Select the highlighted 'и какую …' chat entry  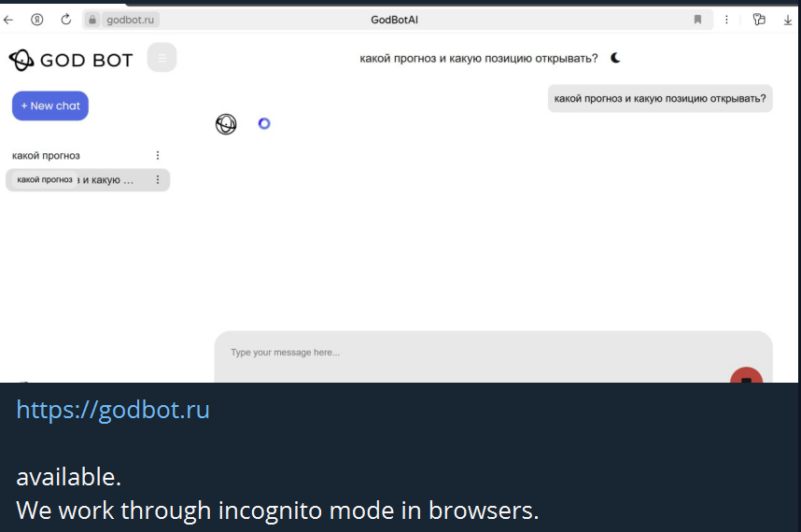tap(88, 180)
